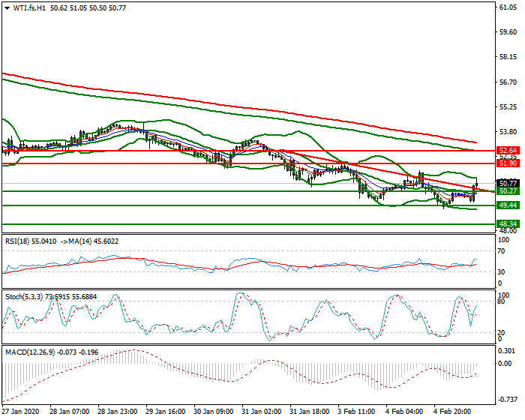Click the 3 Feb 11:00 time label
This screenshot has height=420, width=525.
(x=356, y=412)
